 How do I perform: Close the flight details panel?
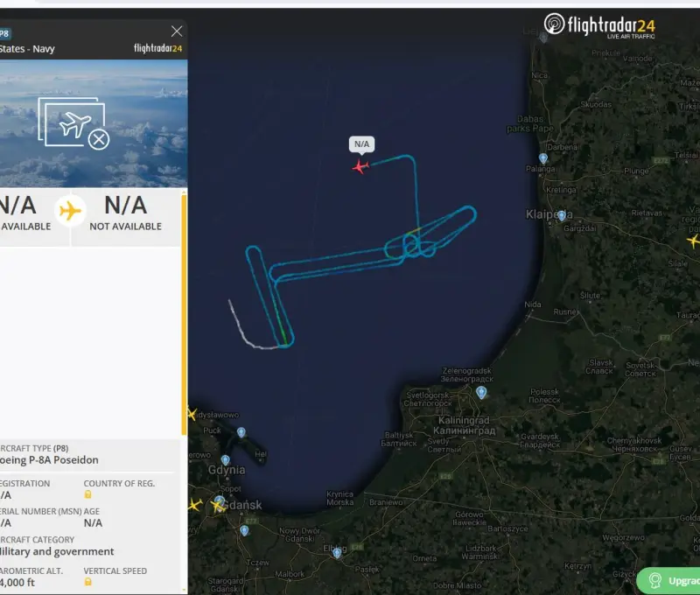pos(177,31)
